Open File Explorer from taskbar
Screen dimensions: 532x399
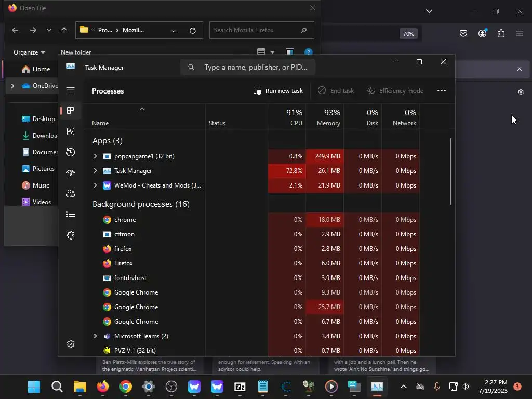[x=80, y=387]
